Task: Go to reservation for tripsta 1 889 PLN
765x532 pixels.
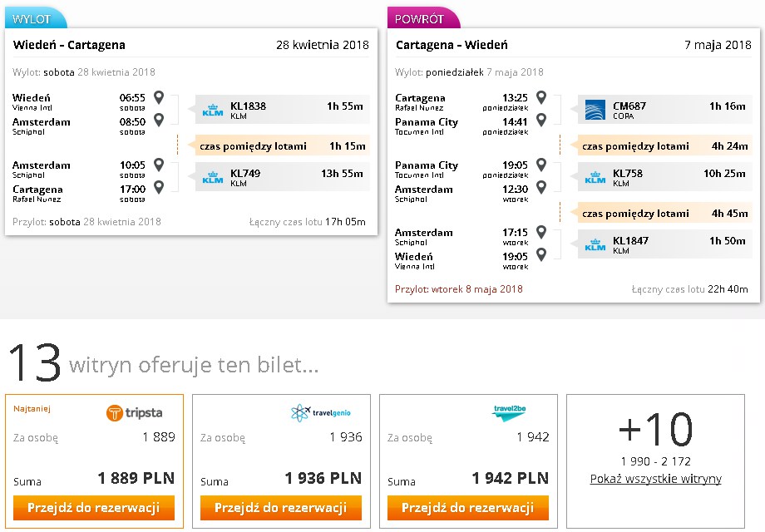Action: [x=94, y=508]
